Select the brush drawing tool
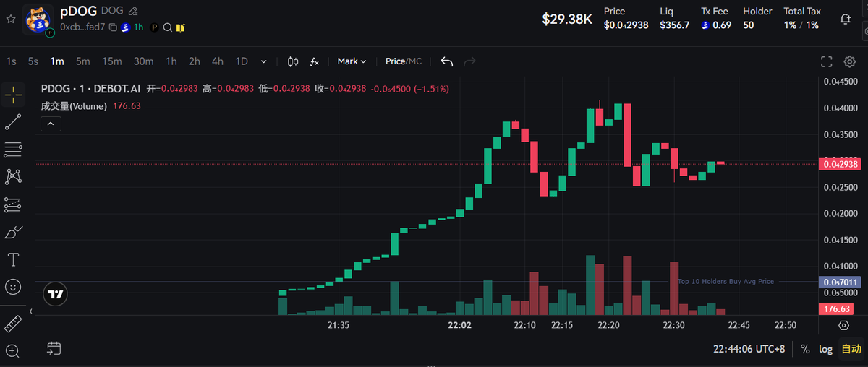 click(13, 232)
